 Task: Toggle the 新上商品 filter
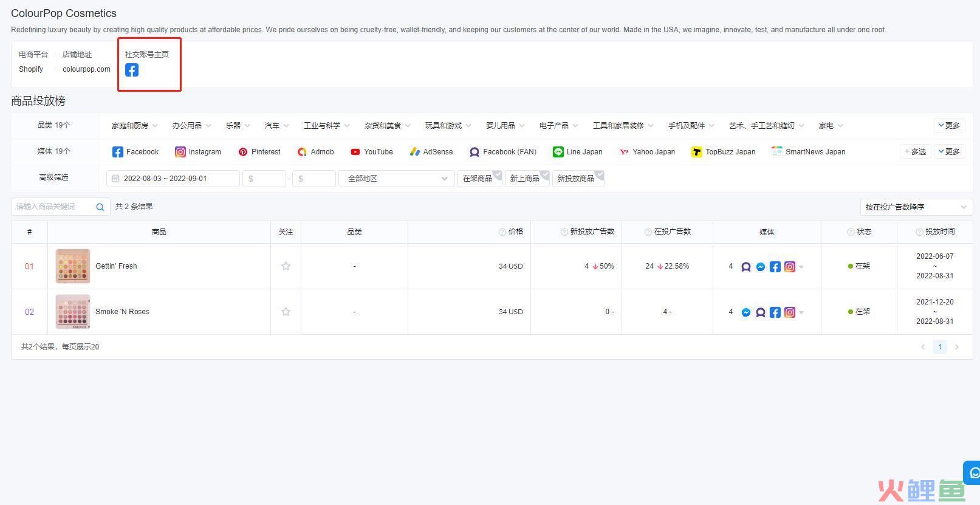click(527, 179)
